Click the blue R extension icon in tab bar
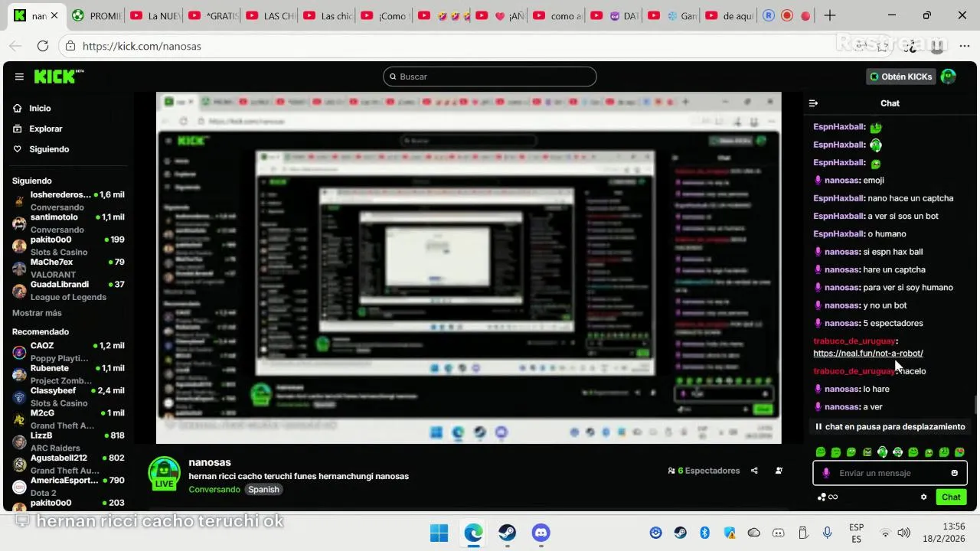The image size is (980, 551). click(x=769, y=15)
